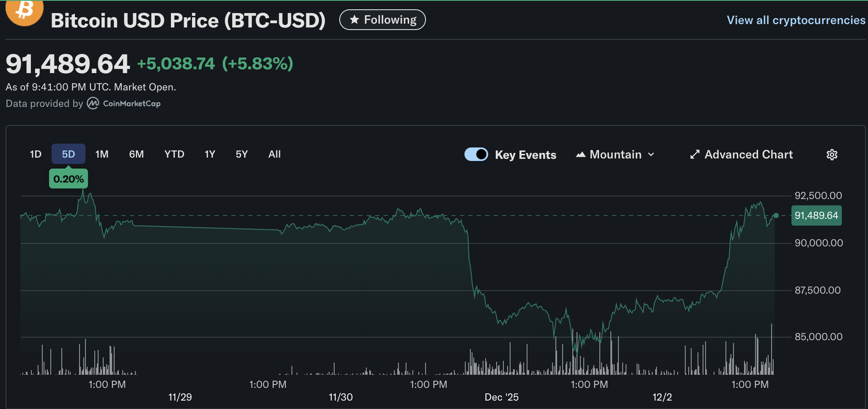Select the 5Y time range option
This screenshot has height=409, width=868.
tap(242, 154)
